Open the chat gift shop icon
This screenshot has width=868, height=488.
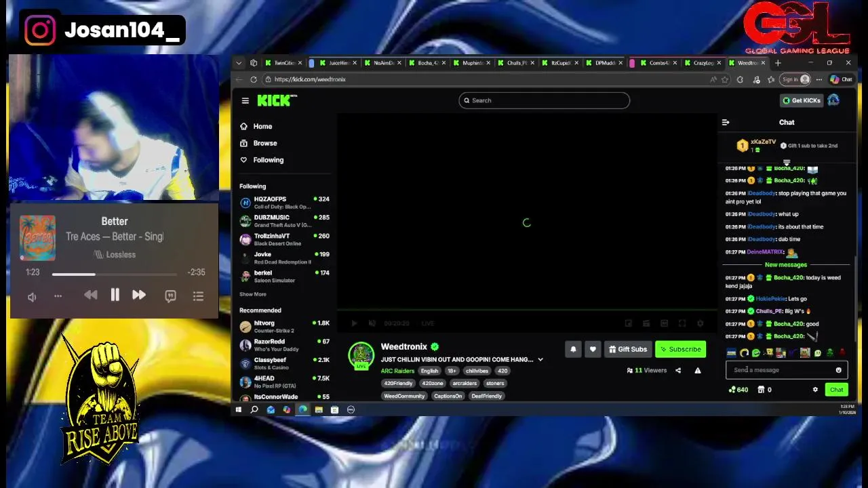[x=761, y=390]
